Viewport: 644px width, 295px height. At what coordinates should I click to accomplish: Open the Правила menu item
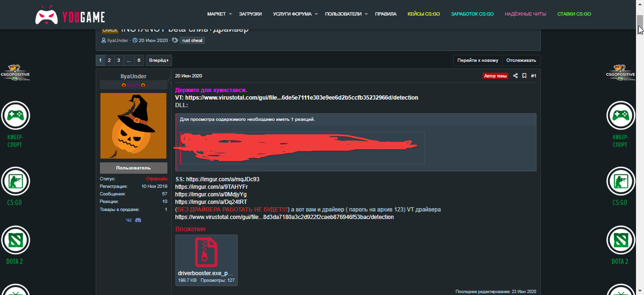[385, 14]
